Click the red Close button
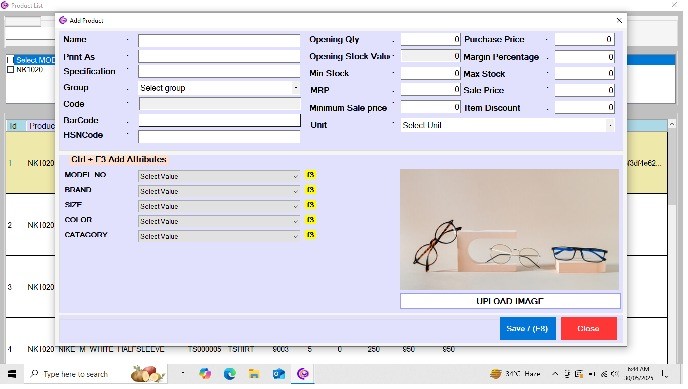The height and width of the screenshot is (389, 688). [x=588, y=328]
